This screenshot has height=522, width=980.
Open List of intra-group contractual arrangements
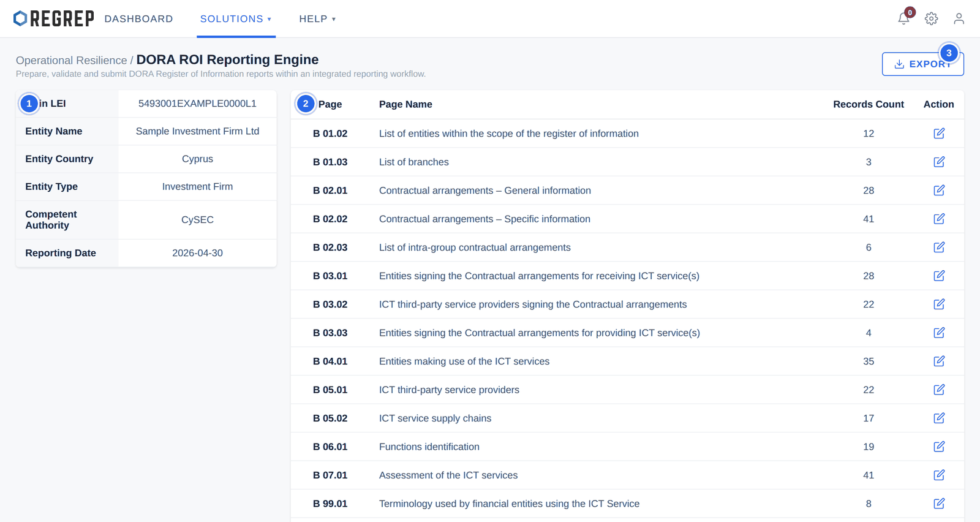point(475,248)
